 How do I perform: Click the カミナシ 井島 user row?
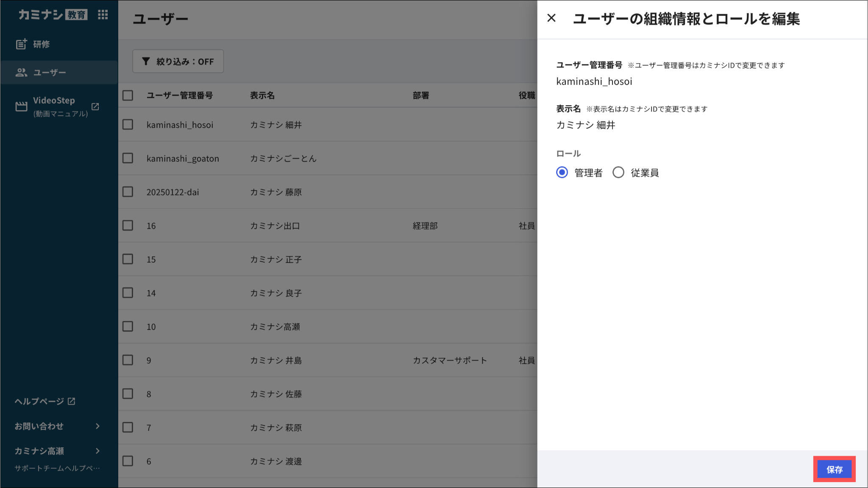(275, 360)
